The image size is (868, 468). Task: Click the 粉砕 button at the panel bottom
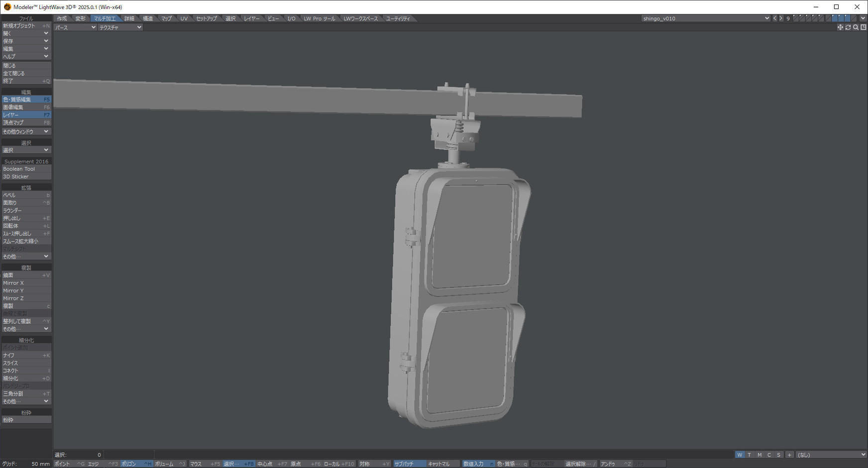pos(26,420)
